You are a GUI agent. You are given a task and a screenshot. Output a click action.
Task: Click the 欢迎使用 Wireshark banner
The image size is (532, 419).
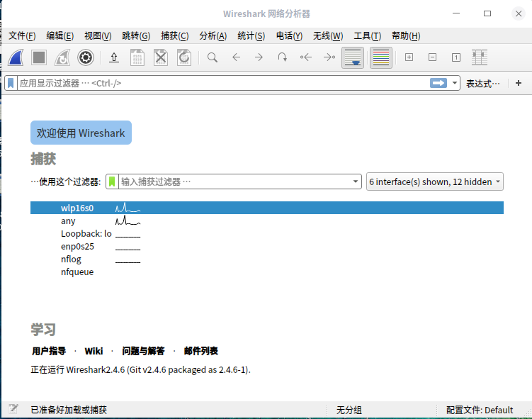click(x=81, y=133)
